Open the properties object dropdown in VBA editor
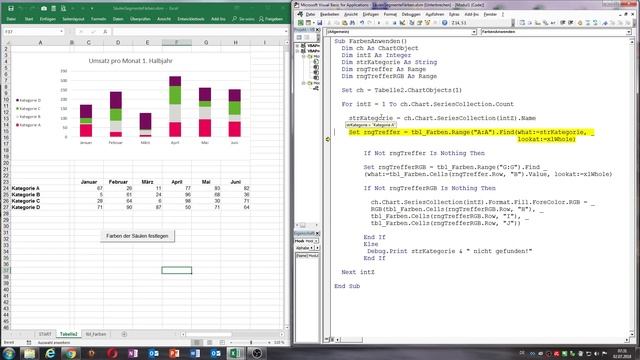Image resolution: width=640 pixels, height=360 pixels. tap(316, 241)
